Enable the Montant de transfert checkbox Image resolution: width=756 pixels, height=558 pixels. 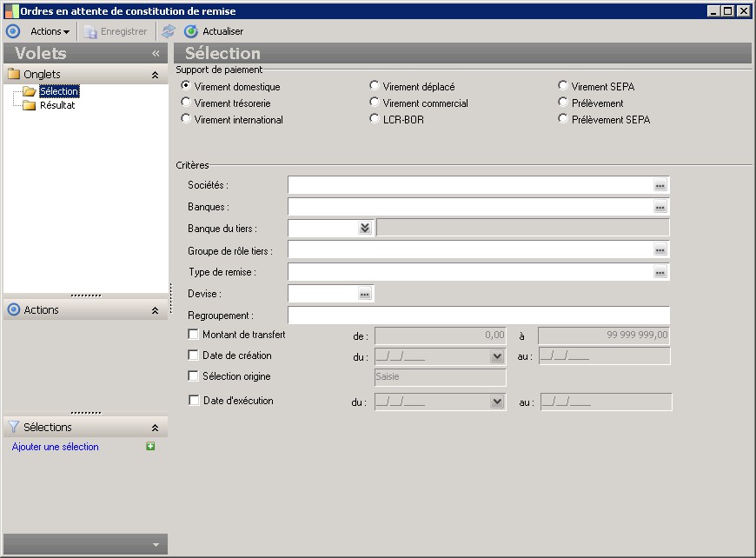pyautogui.click(x=193, y=335)
